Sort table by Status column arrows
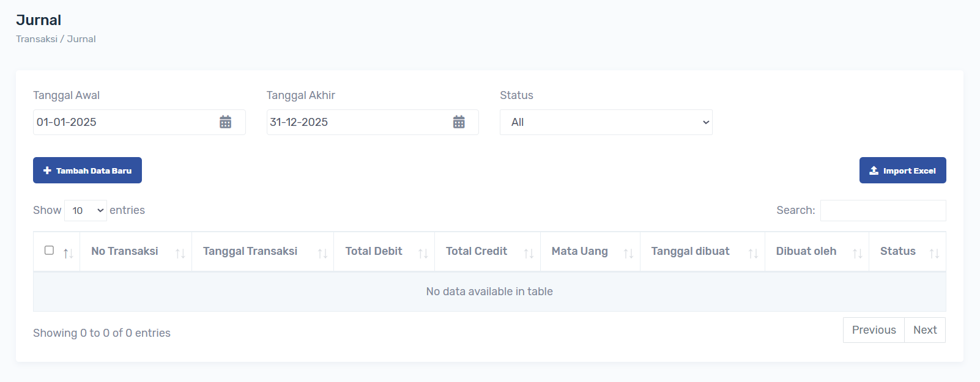Viewport: 980px width, 382px height. (x=934, y=253)
